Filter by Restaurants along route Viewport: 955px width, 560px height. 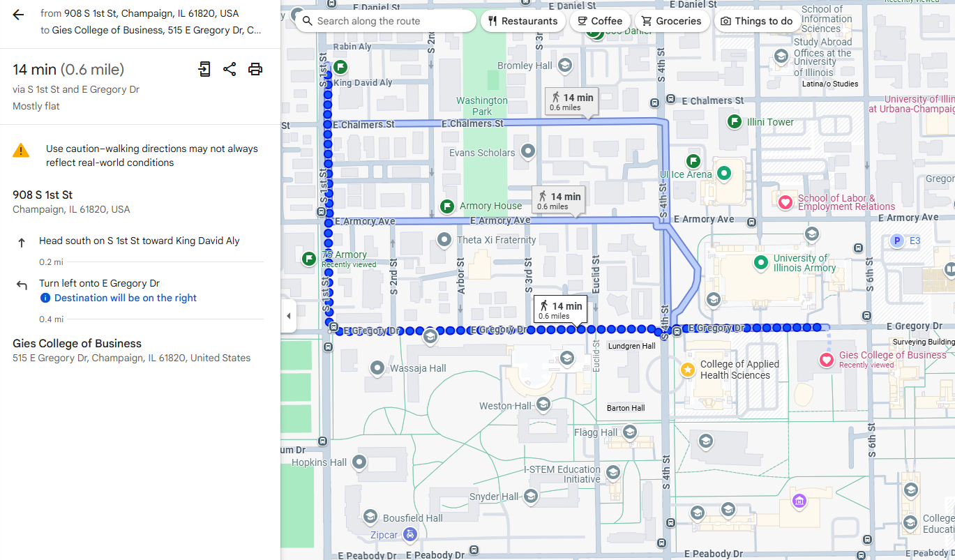522,21
